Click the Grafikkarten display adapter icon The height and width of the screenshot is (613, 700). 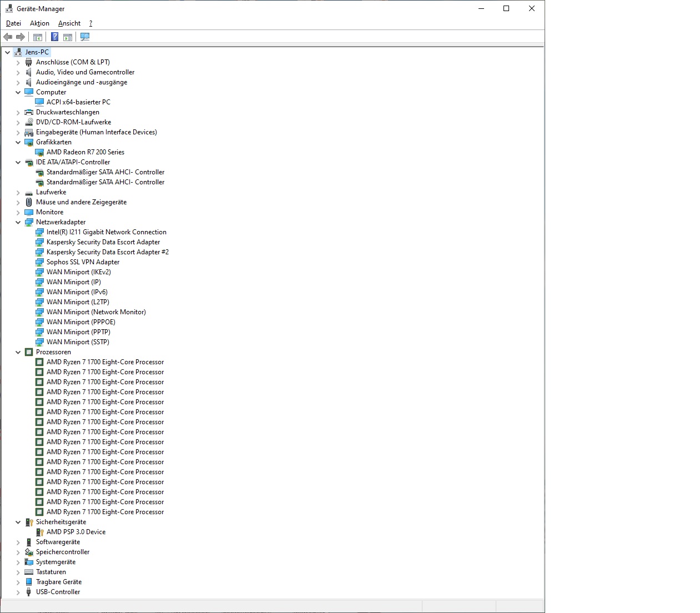pyautogui.click(x=29, y=142)
